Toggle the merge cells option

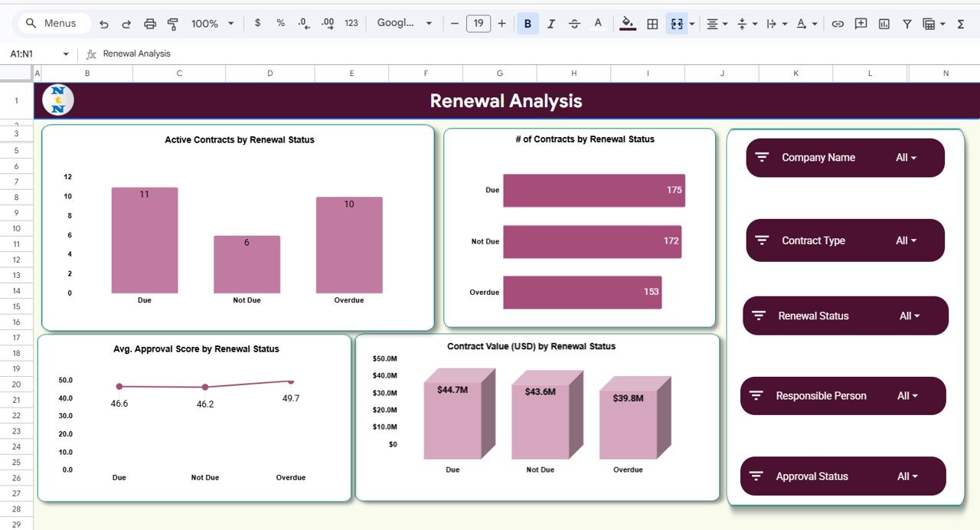pyautogui.click(x=676, y=24)
